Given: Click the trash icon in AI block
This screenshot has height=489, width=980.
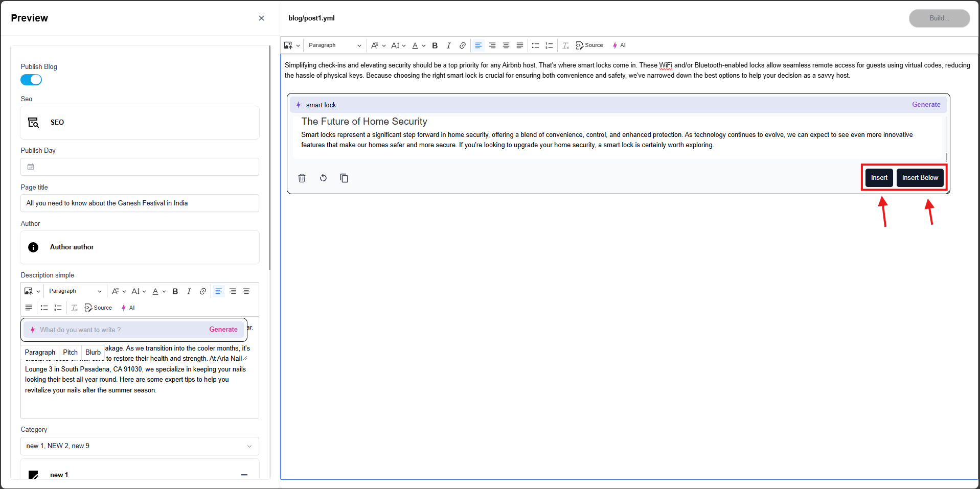Looking at the screenshot, I should (302, 178).
